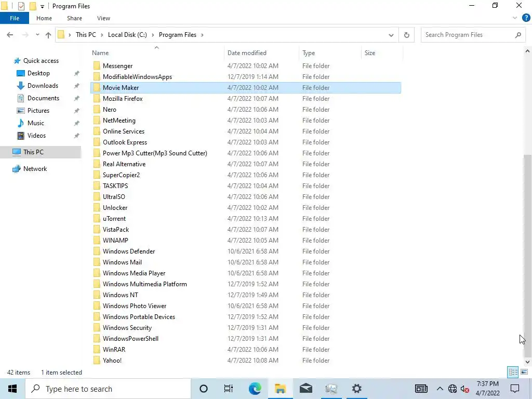Go up one folder level with Up arrow

coord(48,35)
